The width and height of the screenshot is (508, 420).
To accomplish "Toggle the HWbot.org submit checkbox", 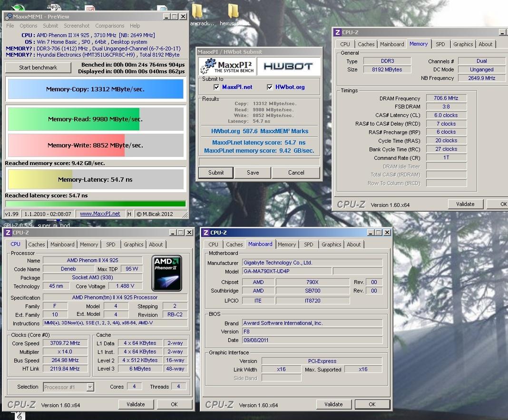I will (270, 87).
